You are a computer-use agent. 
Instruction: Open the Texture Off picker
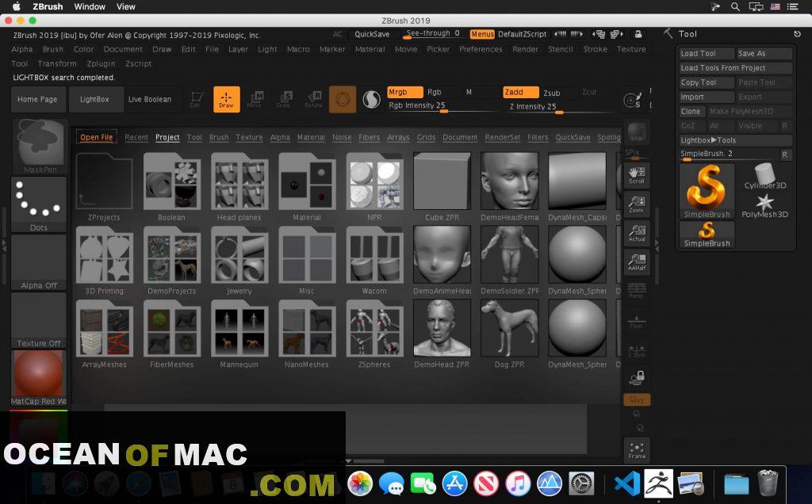[39, 320]
